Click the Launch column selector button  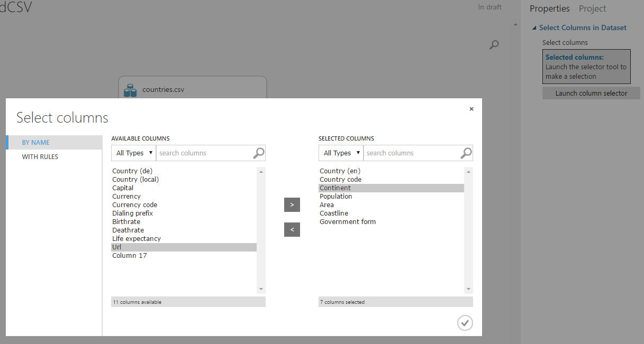click(x=591, y=92)
